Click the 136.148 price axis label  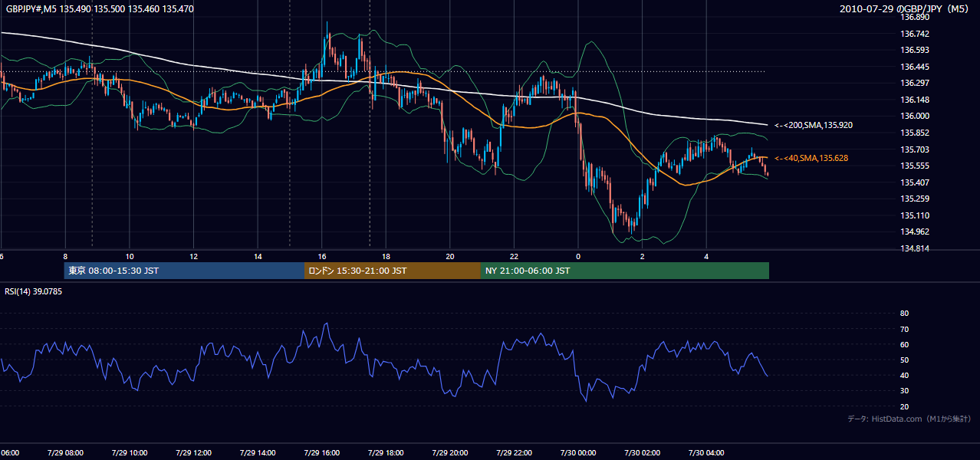click(x=915, y=100)
